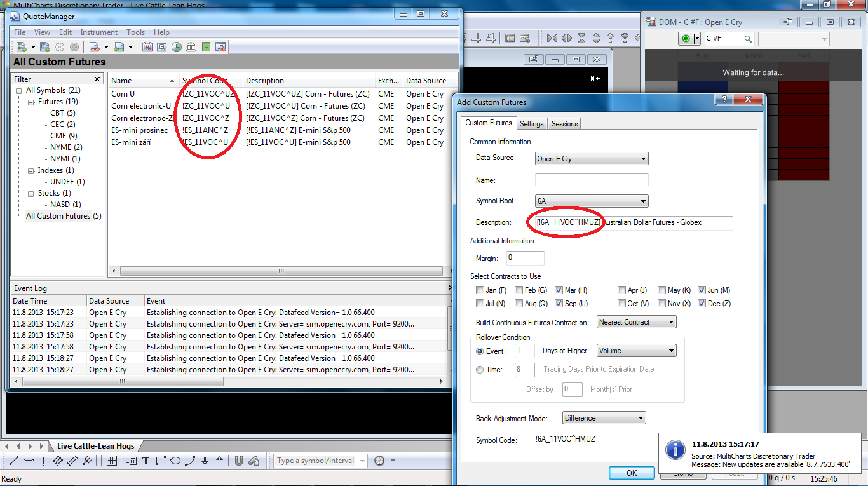
Task: Select the Rectangle drawing tool
Action: click(160, 461)
